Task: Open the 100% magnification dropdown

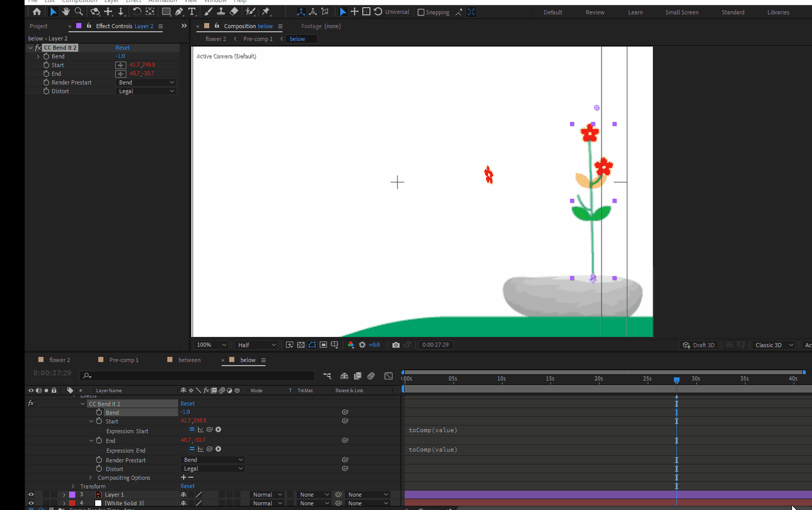Action: [x=211, y=345]
